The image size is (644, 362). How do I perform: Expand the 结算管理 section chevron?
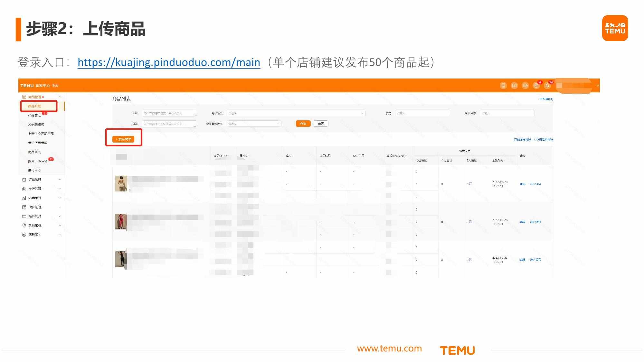(x=60, y=216)
